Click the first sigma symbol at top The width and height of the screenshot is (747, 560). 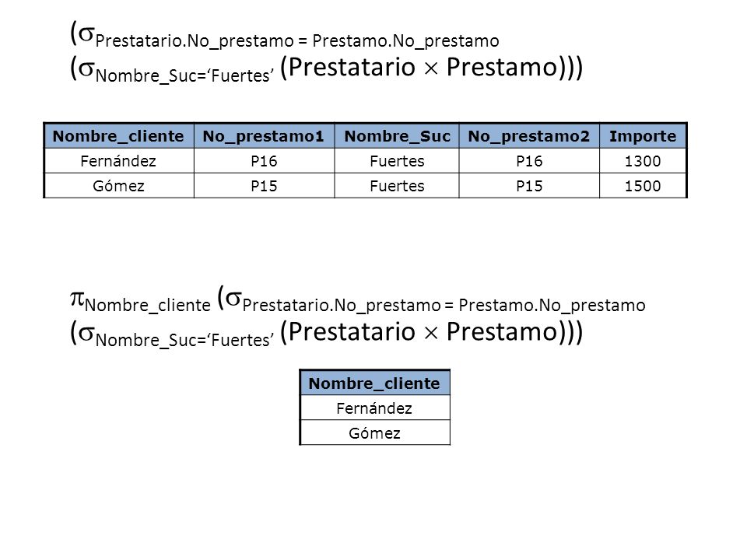(x=86, y=34)
